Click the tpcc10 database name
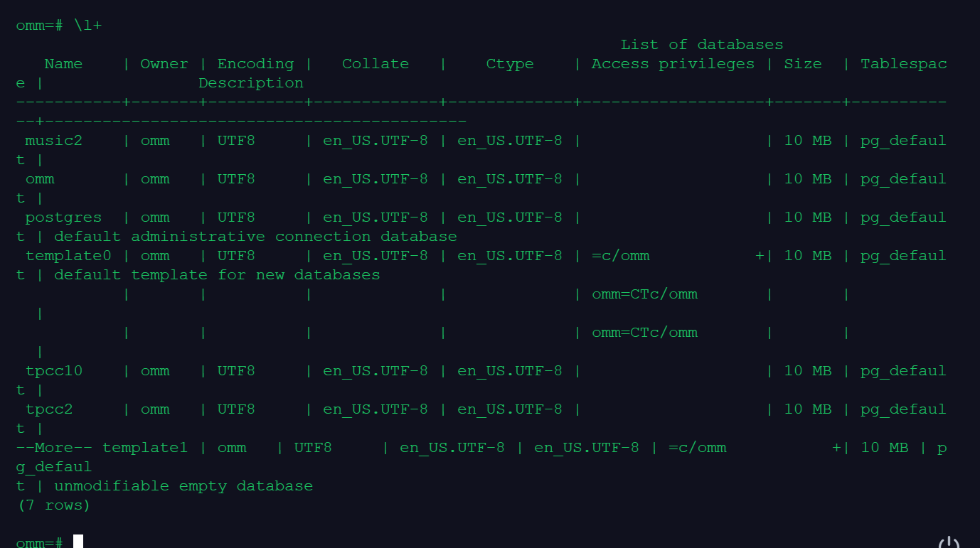The height and width of the screenshot is (548, 980). pyautogui.click(x=54, y=371)
